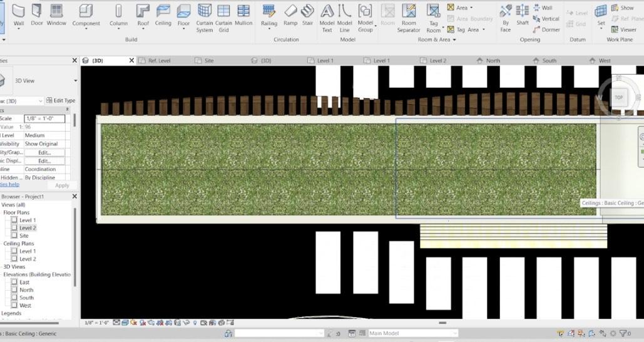
Task: Select the Floor tool icon
Action: point(183,11)
